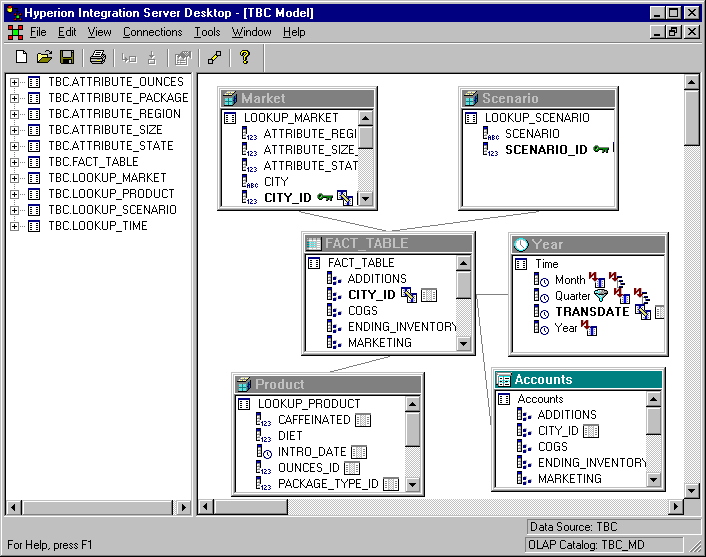This screenshot has width=706, height=557.
Task: Expand the TBC.FACT_TABLE tree node
Action: 14,162
